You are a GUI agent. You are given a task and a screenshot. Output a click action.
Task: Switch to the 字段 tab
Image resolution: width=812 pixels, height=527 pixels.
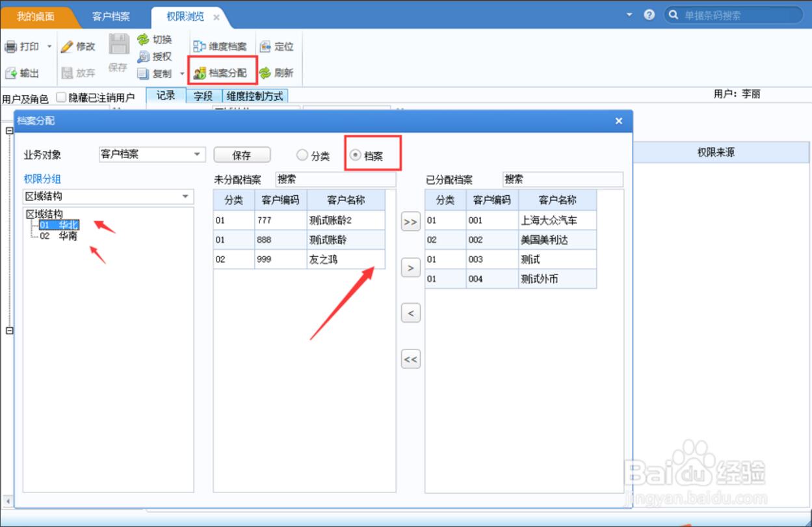click(203, 96)
